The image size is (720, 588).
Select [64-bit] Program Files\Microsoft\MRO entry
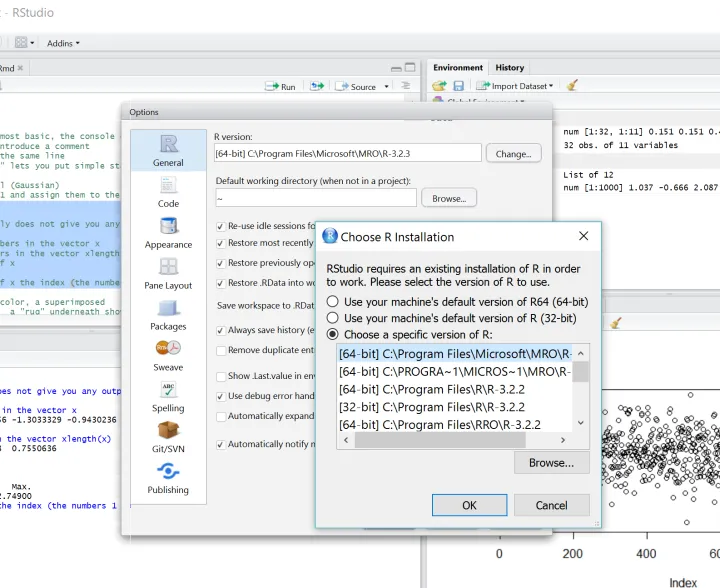pyautogui.click(x=455, y=353)
